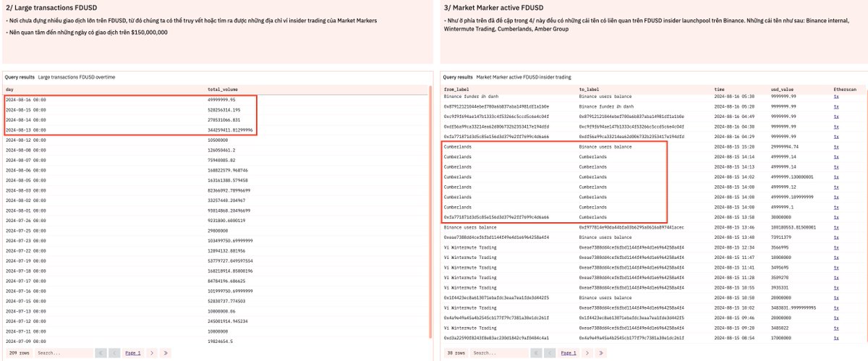The image size is (868, 361).
Task: Sort by the total_volume column header
Action: [224, 89]
